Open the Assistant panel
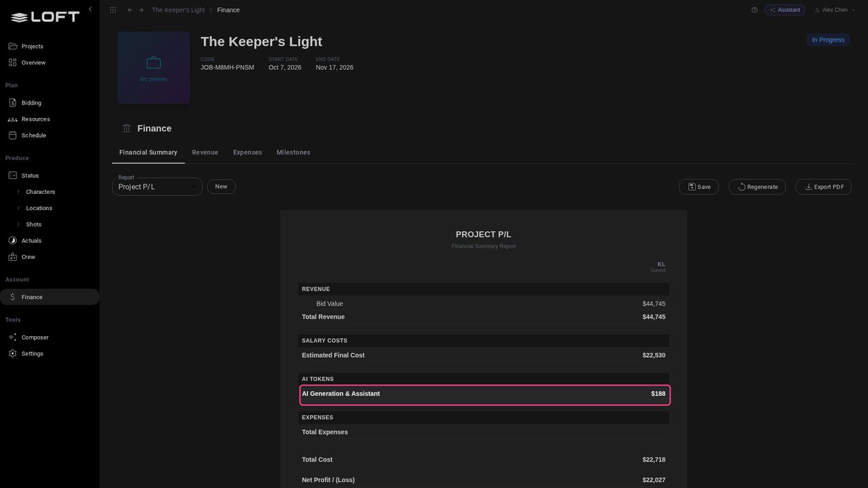Image resolution: width=868 pixels, height=488 pixels. [785, 10]
